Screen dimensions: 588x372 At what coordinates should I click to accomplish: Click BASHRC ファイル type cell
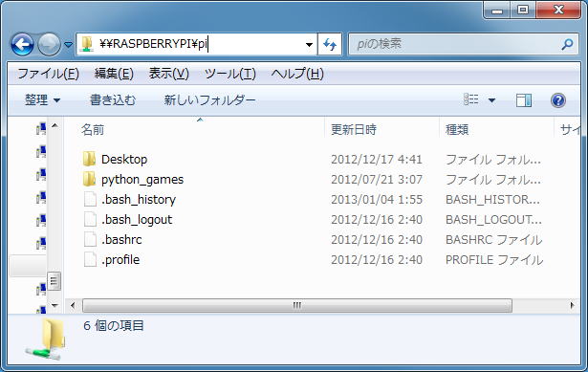coord(494,240)
